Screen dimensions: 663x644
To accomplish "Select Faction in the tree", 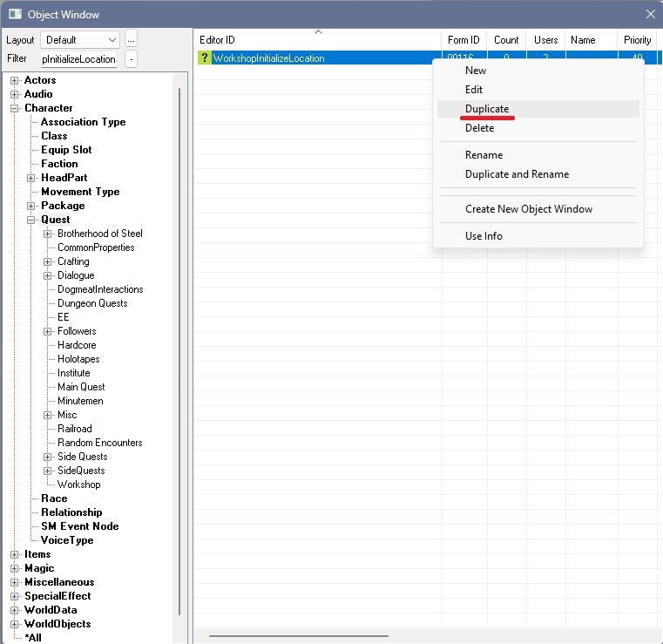I will point(59,164).
